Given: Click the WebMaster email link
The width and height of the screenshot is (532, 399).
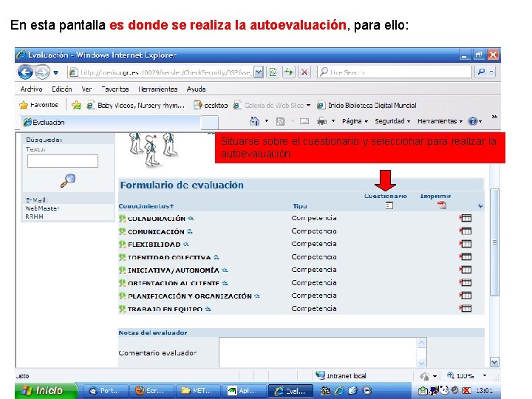Looking at the screenshot, I should pos(42,208).
